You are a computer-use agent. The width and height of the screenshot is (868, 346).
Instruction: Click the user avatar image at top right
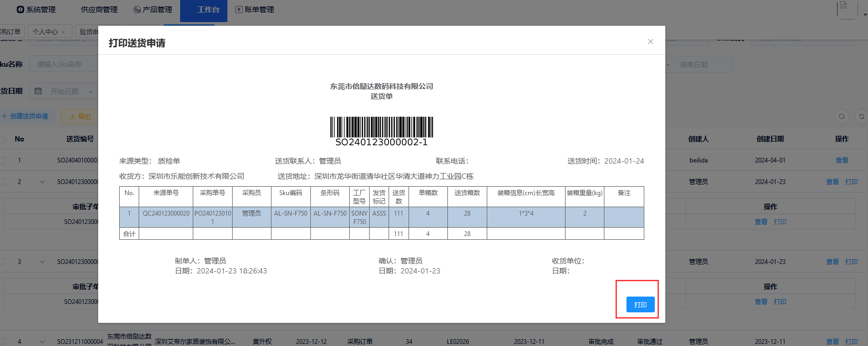[x=846, y=9]
